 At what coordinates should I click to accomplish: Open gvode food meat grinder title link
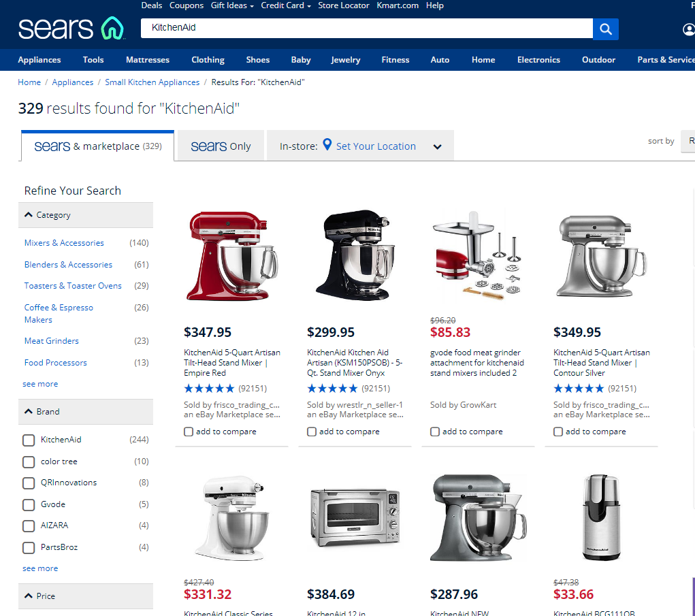[477, 363]
